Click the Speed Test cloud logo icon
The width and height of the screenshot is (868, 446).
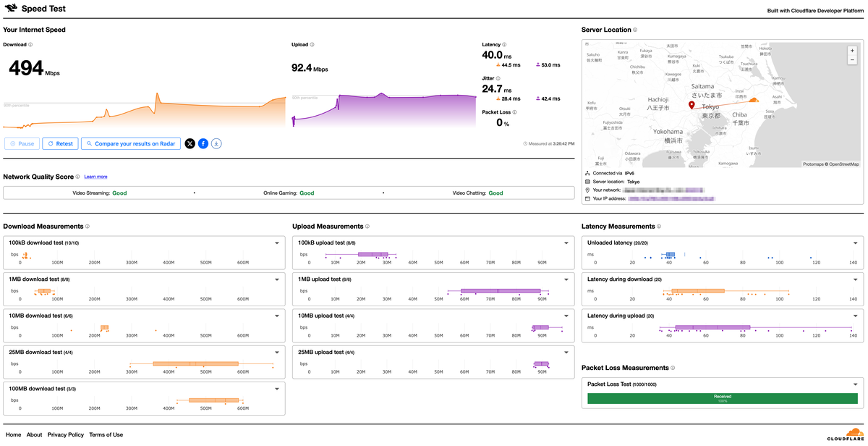coord(11,9)
